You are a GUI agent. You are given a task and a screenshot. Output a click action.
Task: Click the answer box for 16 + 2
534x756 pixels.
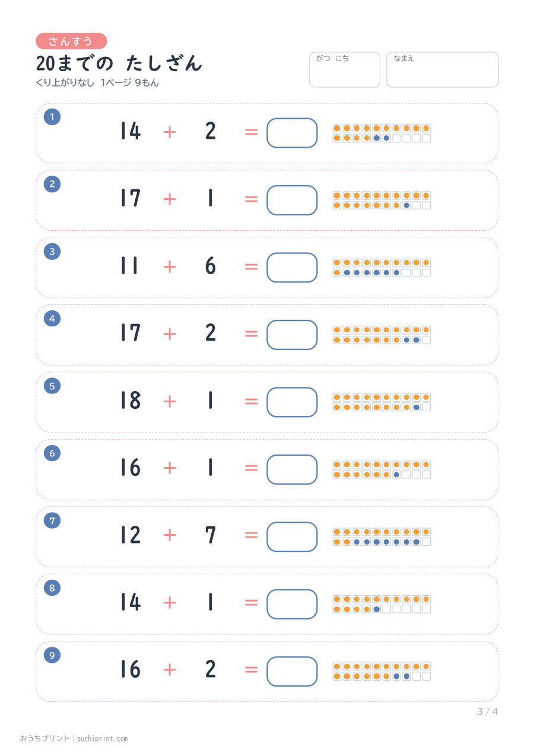(x=292, y=671)
